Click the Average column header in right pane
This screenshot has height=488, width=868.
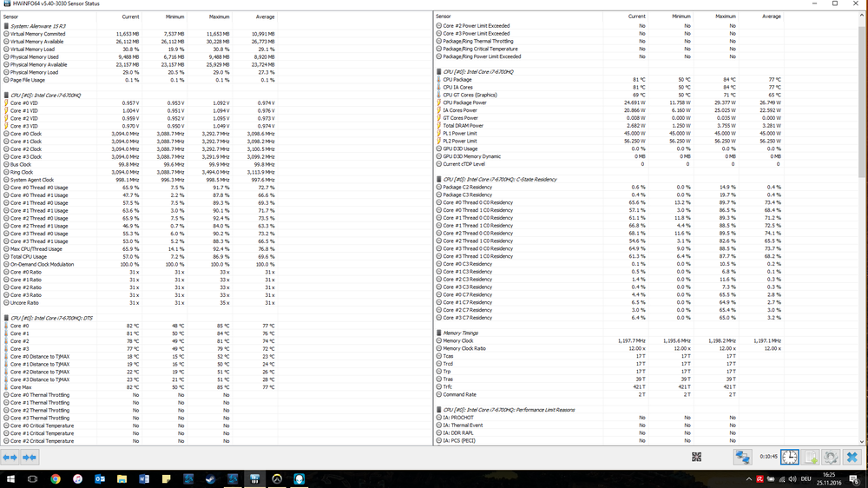pyautogui.click(x=771, y=16)
